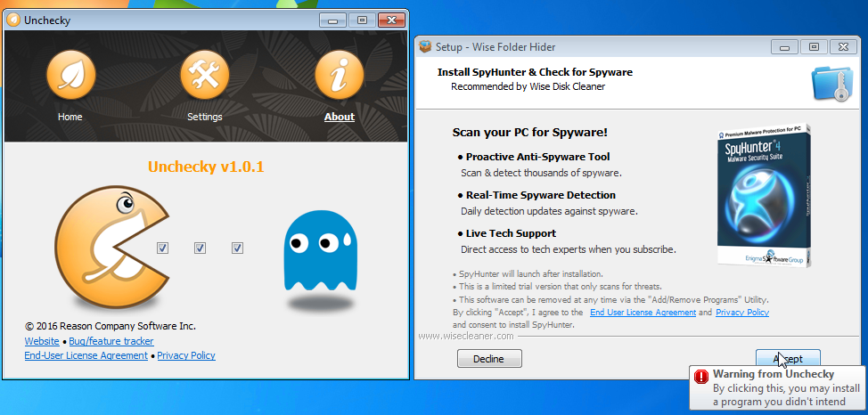
Task: Click the Direct access to tech experts line
Action: click(569, 249)
